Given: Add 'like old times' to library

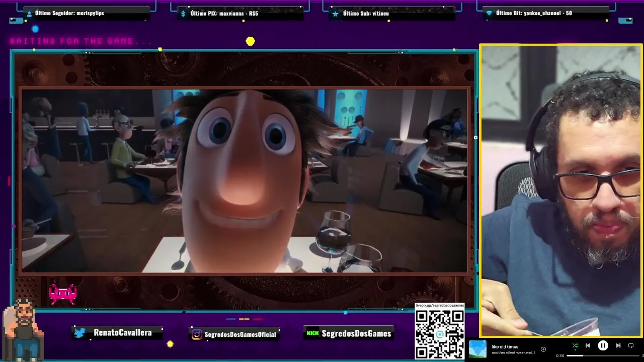Looking at the screenshot, I should pyautogui.click(x=543, y=349).
